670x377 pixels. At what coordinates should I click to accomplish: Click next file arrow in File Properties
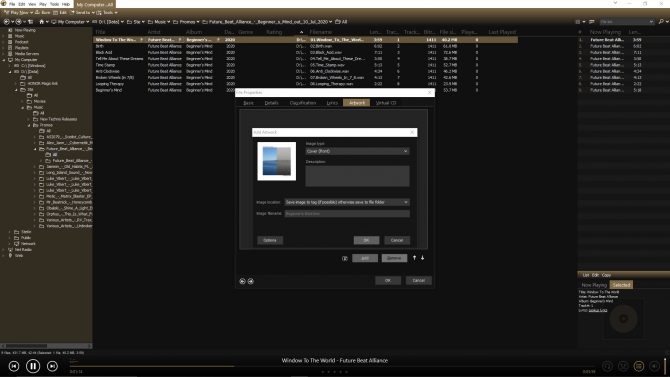coord(251,281)
